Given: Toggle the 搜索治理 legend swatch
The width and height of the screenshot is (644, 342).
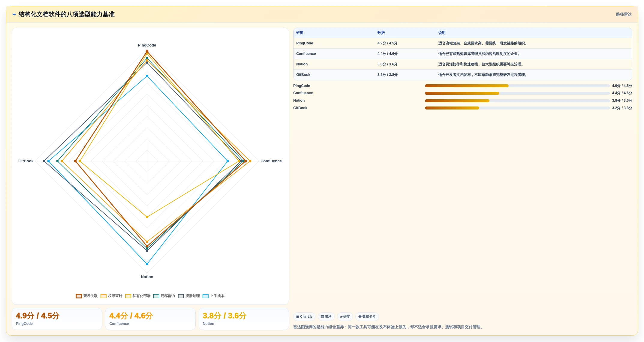Looking at the screenshot, I should point(181,296).
